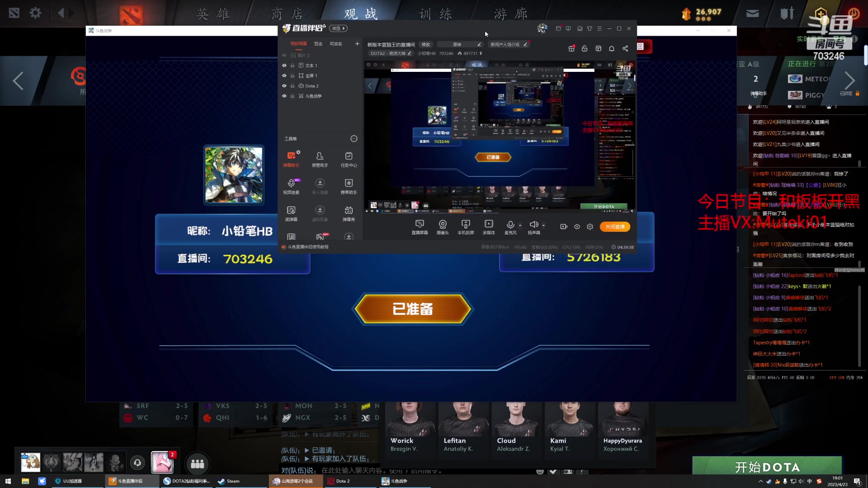Image resolution: width=868 pixels, height=488 pixels.
Task: Go to previous tournament panel arrow
Action: (18, 81)
